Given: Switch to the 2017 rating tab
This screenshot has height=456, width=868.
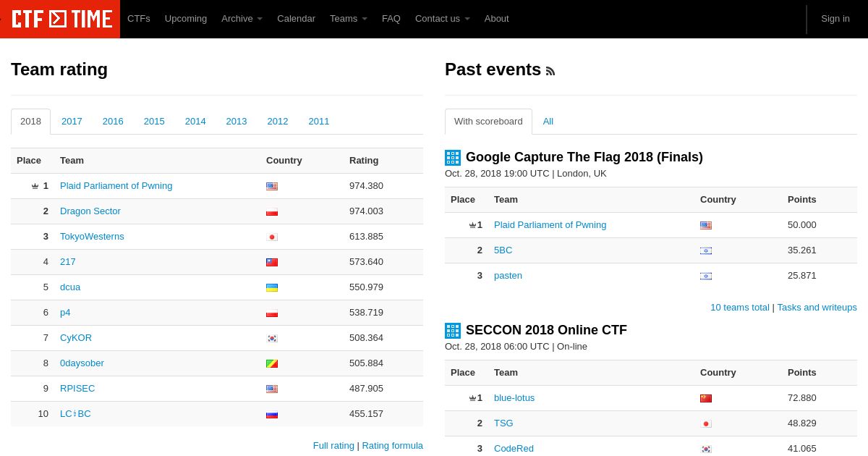Looking at the screenshot, I should 72,122.
